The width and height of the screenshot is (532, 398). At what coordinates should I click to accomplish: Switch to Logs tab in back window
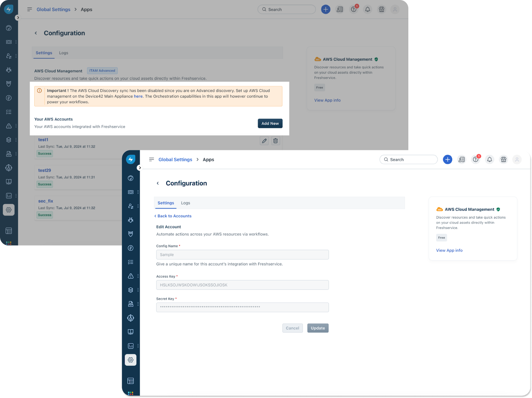coord(64,53)
